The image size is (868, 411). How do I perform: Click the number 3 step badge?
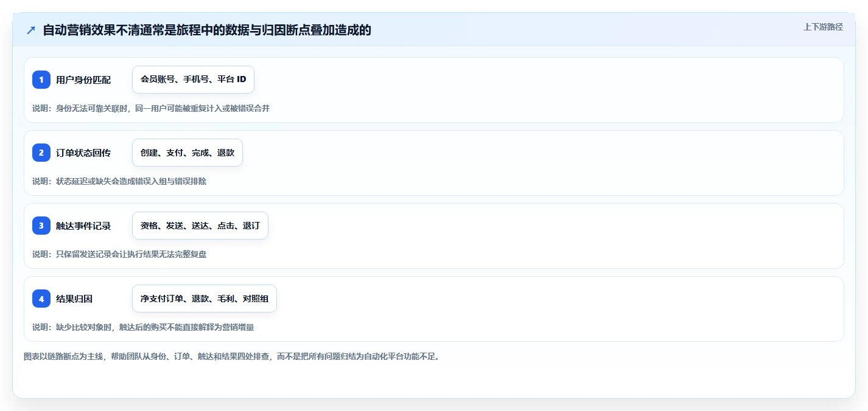41,226
